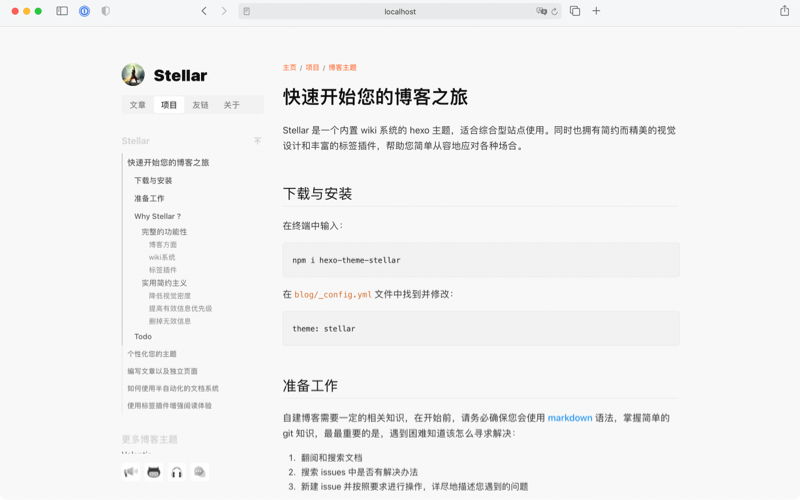The height and width of the screenshot is (500, 800).
Task: Jump to Why Stellar ? in table of contents
Action: pos(158,216)
